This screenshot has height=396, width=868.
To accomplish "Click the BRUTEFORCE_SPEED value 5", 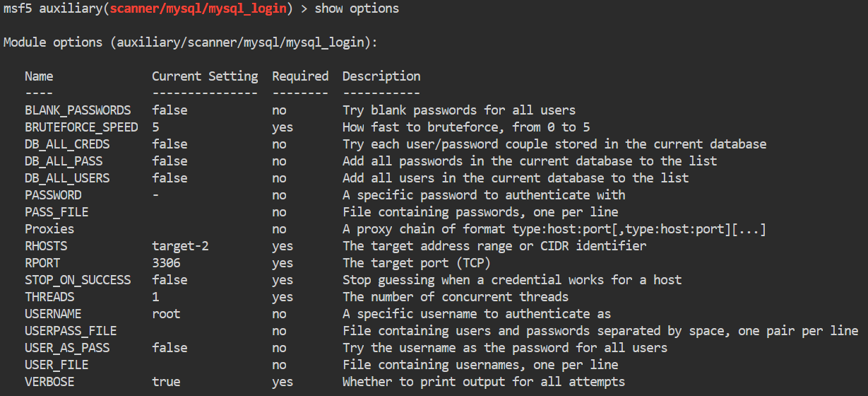I will pos(155,127).
